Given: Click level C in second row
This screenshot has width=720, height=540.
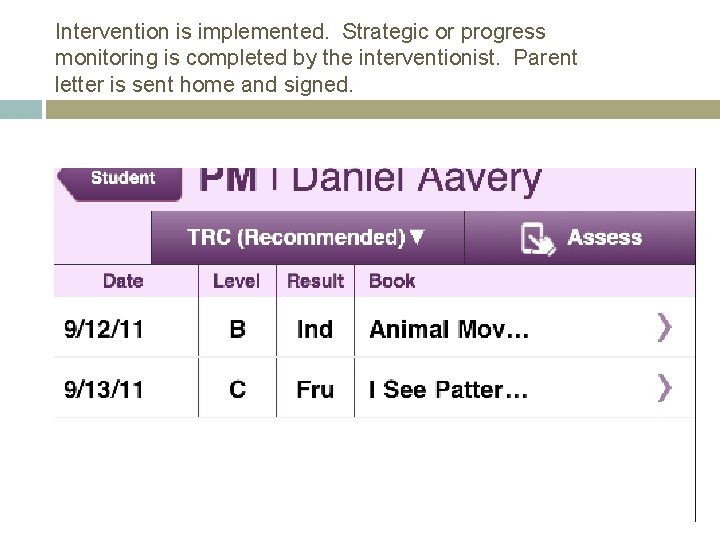Looking at the screenshot, I should pos(237,389).
